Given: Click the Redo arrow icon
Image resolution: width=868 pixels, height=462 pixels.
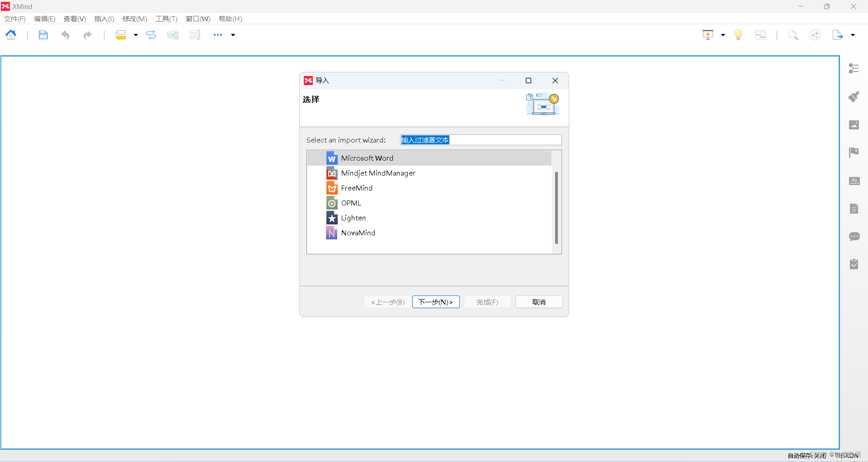Looking at the screenshot, I should pyautogui.click(x=87, y=35).
